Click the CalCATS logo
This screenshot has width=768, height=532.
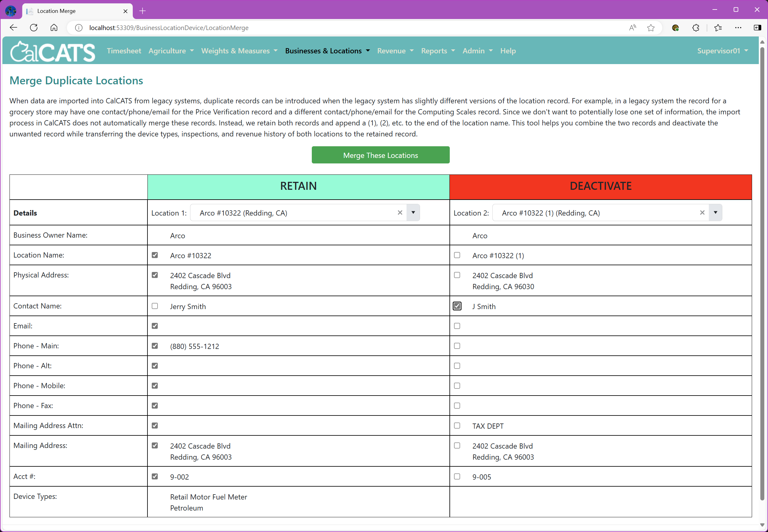pyautogui.click(x=52, y=51)
